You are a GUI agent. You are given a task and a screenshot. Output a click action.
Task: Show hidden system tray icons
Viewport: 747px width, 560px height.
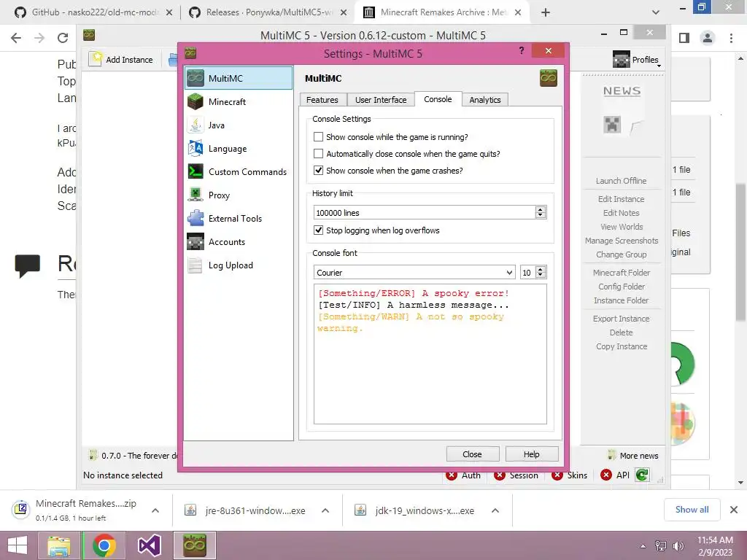pos(643,545)
